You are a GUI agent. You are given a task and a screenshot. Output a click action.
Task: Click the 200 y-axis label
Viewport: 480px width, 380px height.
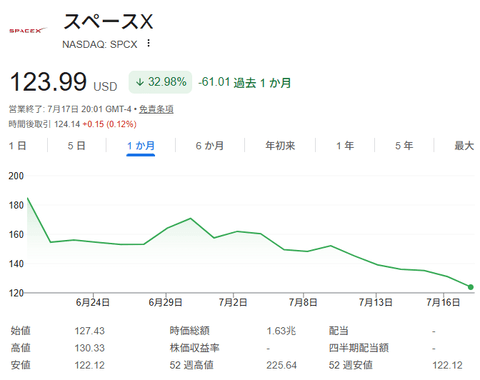tap(16, 176)
